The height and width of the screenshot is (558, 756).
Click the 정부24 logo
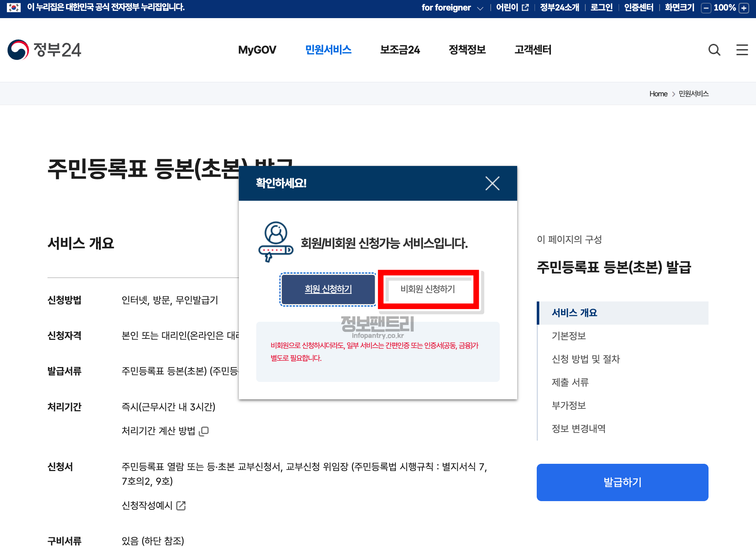44,50
